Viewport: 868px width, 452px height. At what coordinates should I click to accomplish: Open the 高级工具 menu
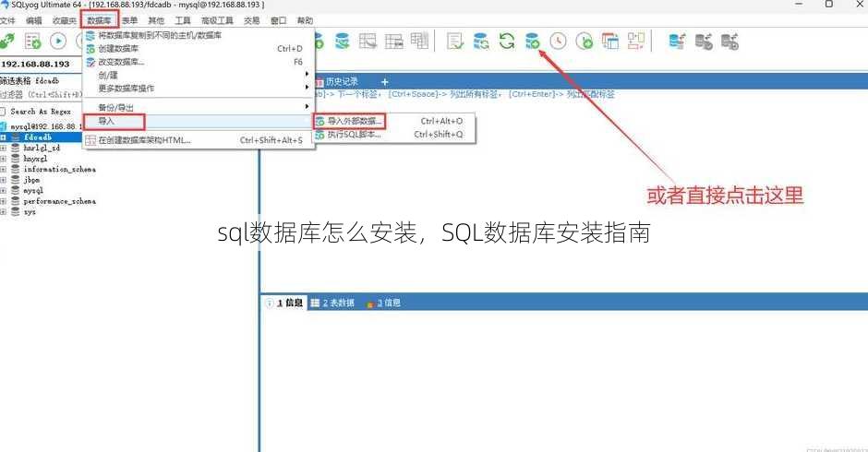point(217,20)
